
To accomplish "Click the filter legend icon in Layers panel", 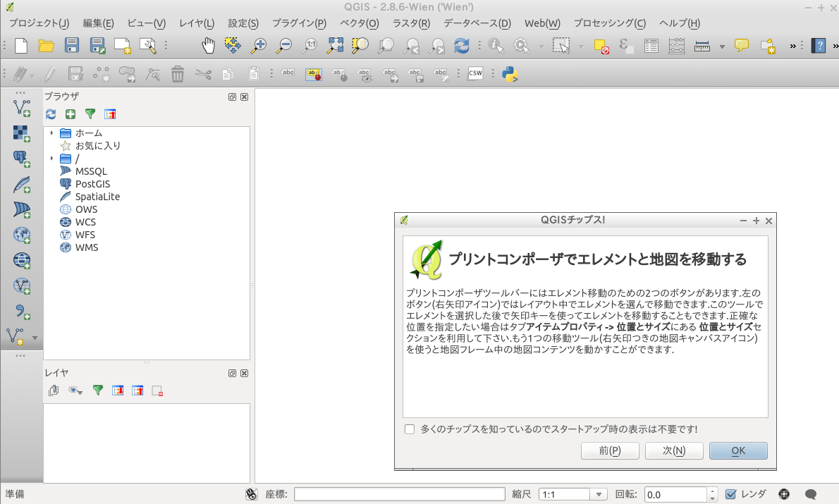I will [97, 391].
